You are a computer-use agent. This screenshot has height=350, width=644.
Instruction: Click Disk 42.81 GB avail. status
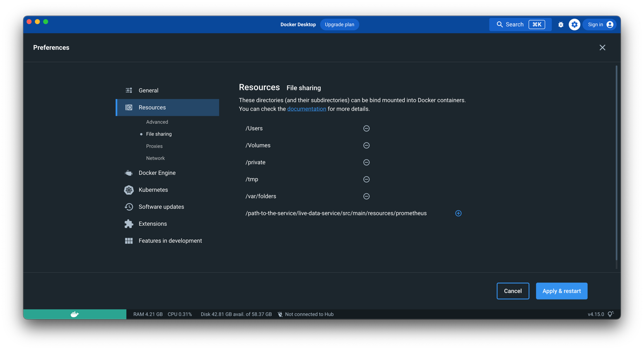point(236,314)
